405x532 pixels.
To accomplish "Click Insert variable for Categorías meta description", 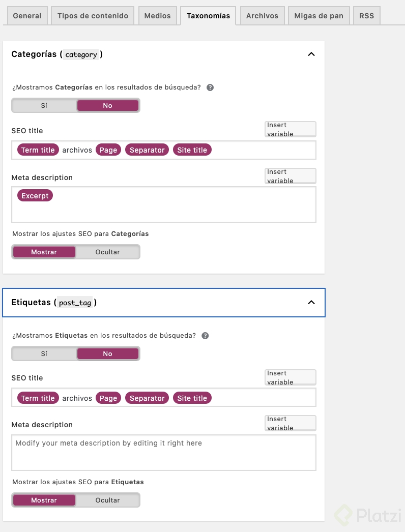I will (290, 176).
